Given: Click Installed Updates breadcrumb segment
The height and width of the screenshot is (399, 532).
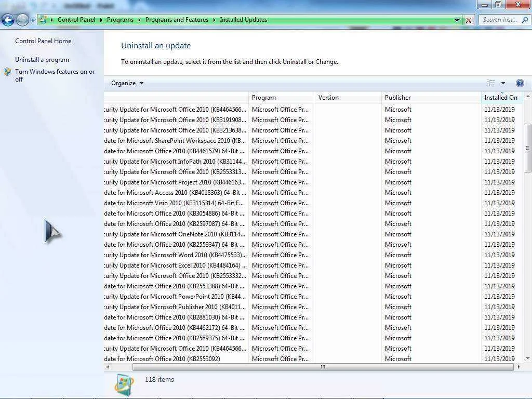Looking at the screenshot, I should pos(243,20).
